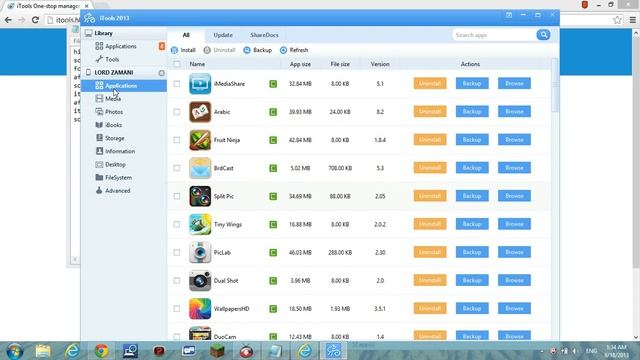
Task: Backup the Arabic app
Action: tap(472, 112)
